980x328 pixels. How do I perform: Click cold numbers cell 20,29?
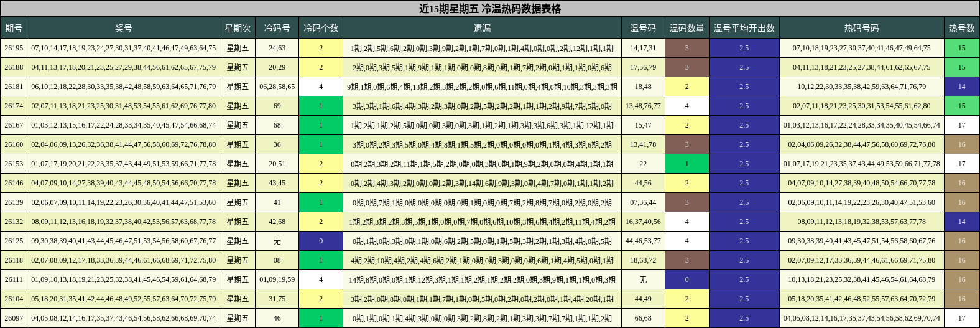pyautogui.click(x=277, y=67)
